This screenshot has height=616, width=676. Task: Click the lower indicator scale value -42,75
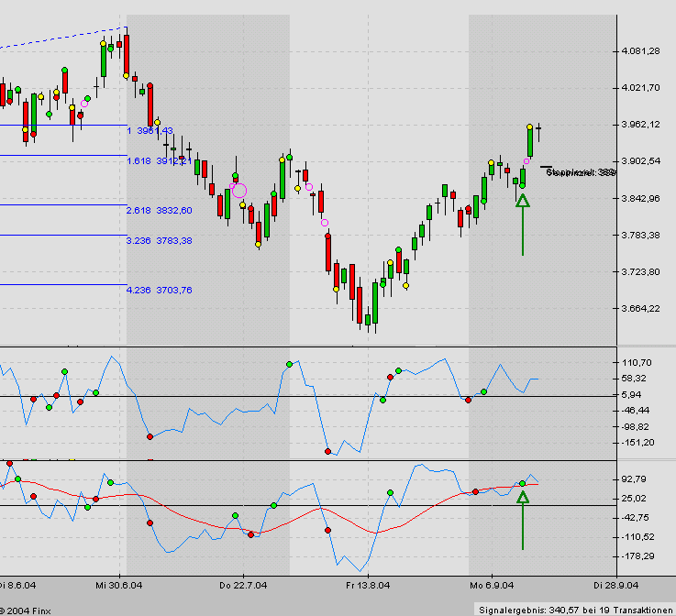coord(636,518)
